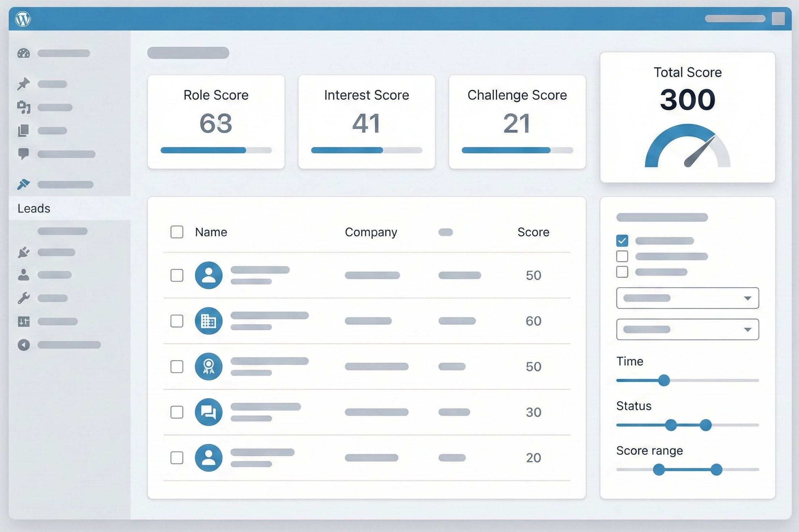Open the first filter dropdown
Image resolution: width=799 pixels, height=532 pixels.
(687, 298)
